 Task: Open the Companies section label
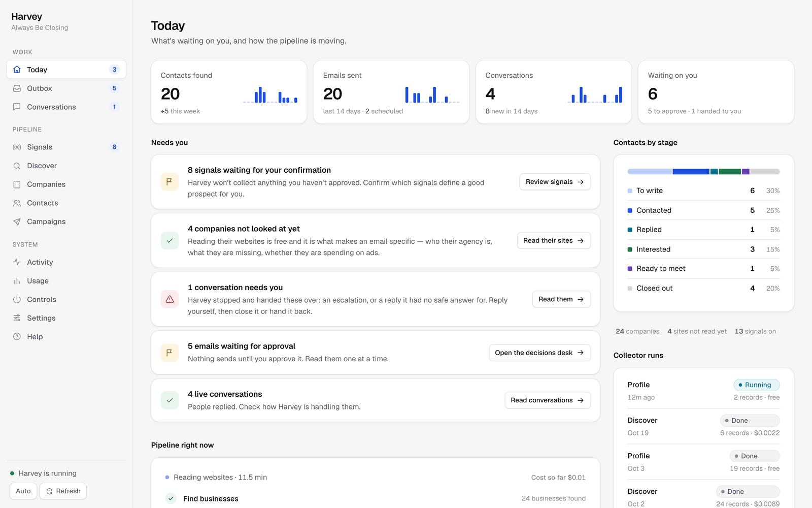[46, 184]
